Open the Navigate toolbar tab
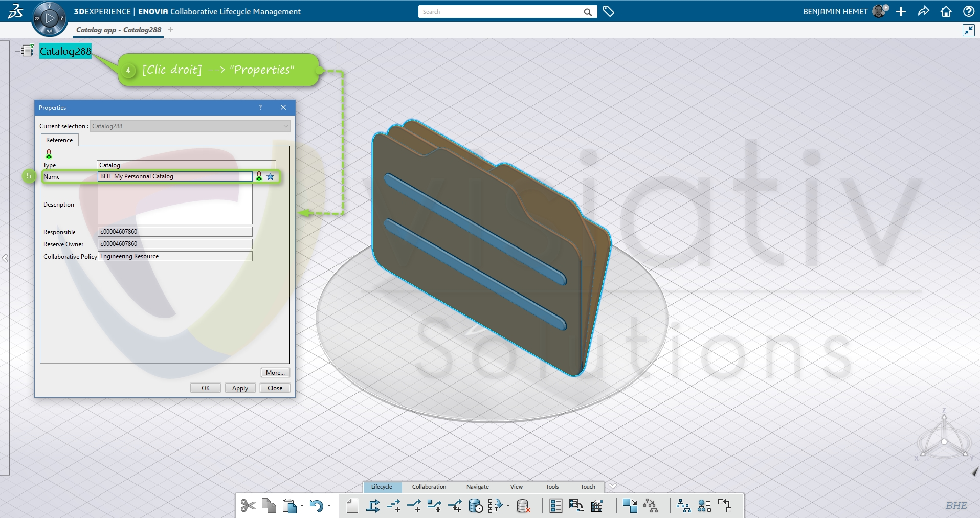The image size is (980, 518). (x=477, y=487)
